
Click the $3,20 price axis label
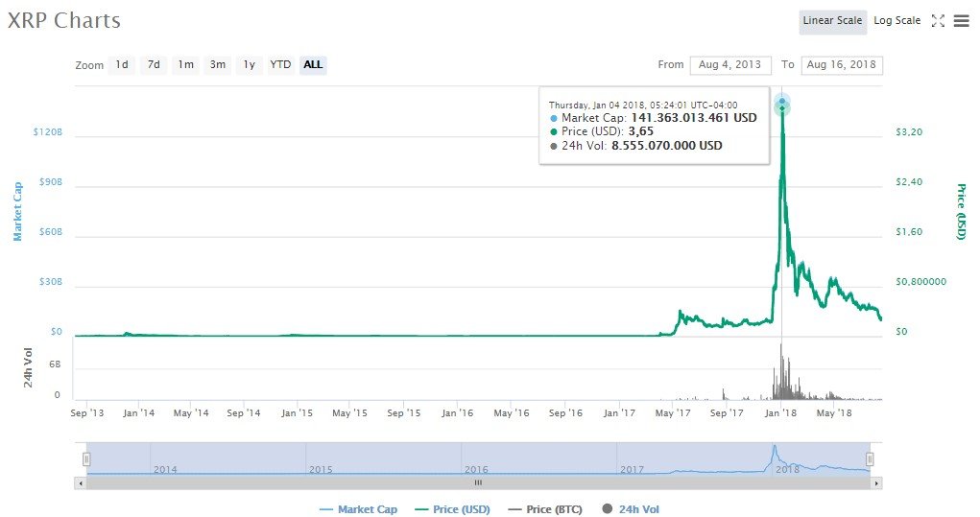(909, 132)
